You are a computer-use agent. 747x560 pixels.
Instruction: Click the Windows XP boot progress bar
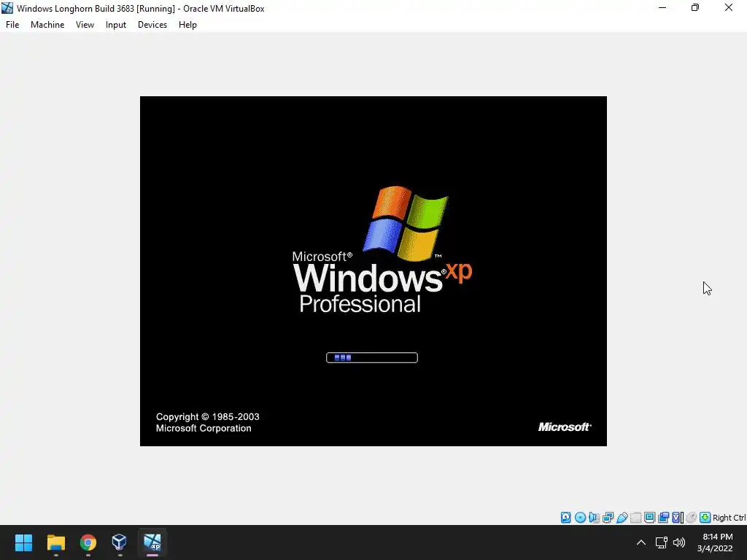pos(372,357)
